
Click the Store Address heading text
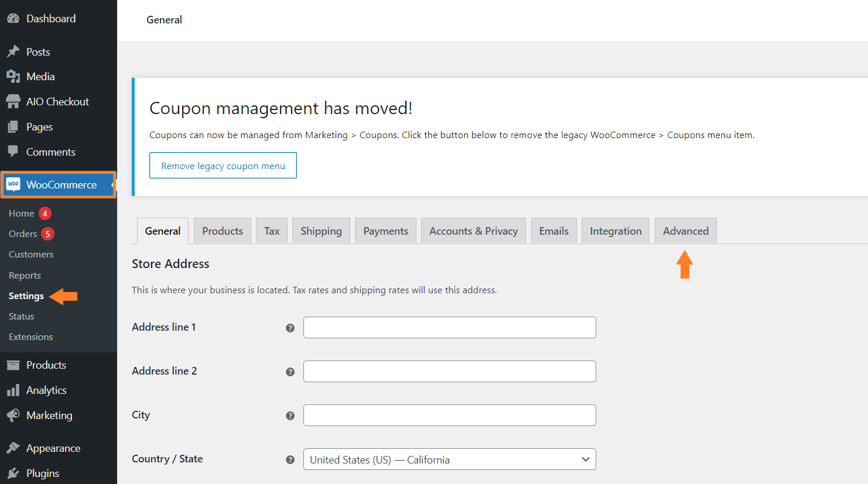(x=170, y=264)
